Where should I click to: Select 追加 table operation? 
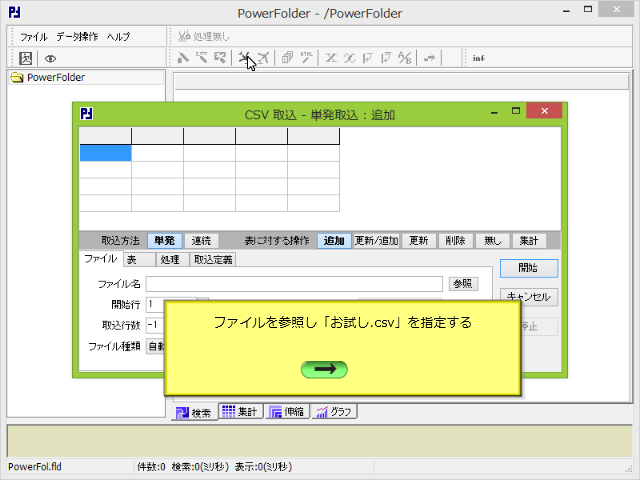pos(334,240)
